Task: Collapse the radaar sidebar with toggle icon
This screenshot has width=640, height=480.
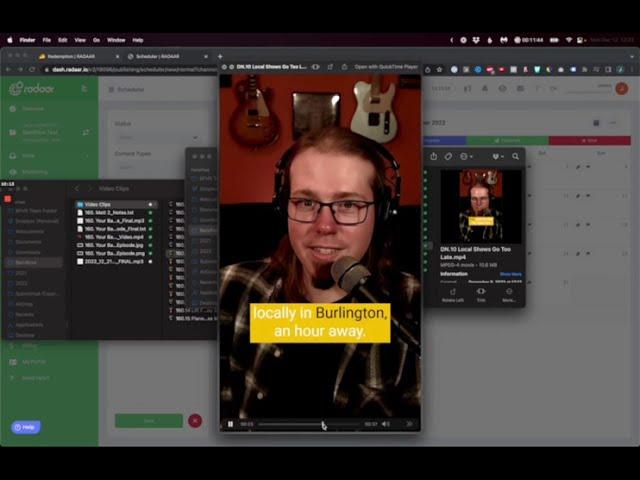Action: click(84, 88)
